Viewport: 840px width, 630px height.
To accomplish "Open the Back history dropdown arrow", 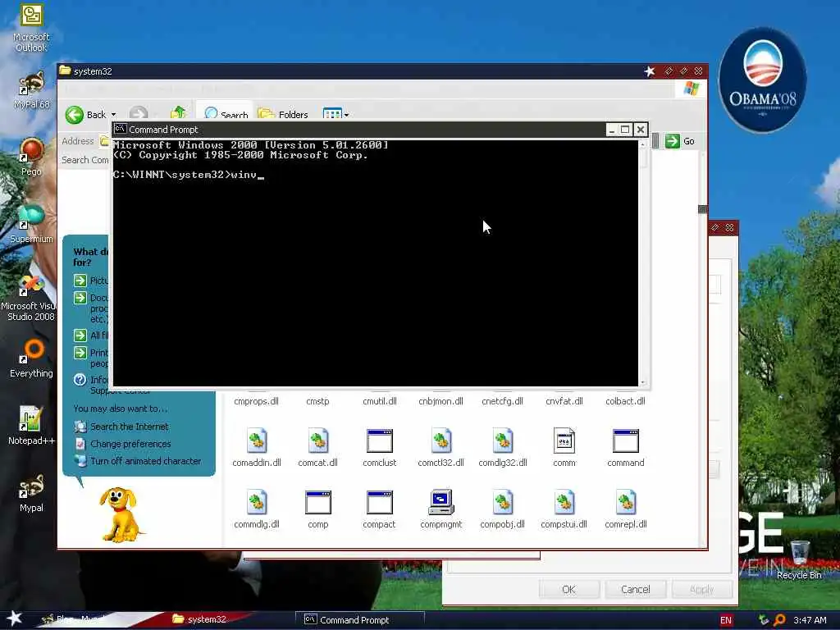I will coord(113,115).
